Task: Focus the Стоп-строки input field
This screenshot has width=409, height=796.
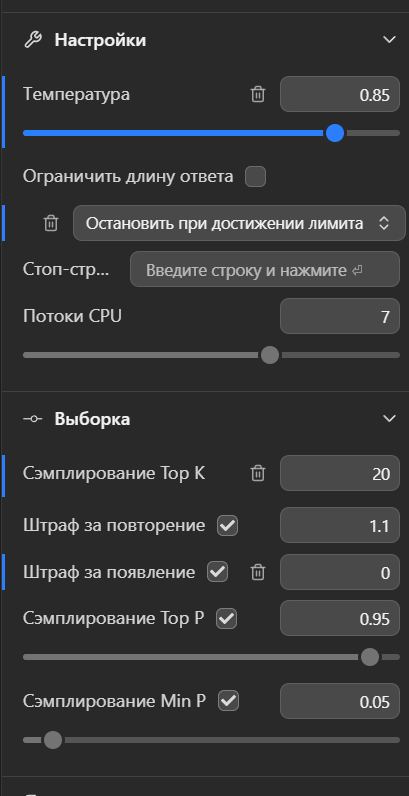Action: coord(265,270)
